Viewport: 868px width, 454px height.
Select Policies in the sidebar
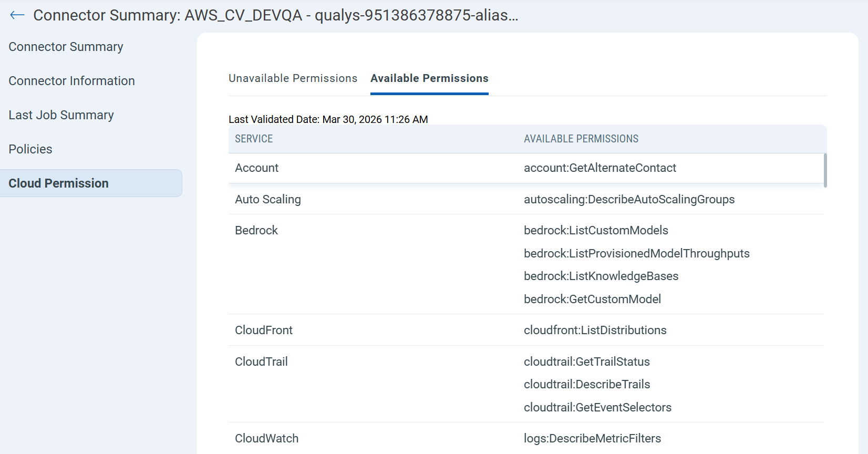[x=30, y=149]
